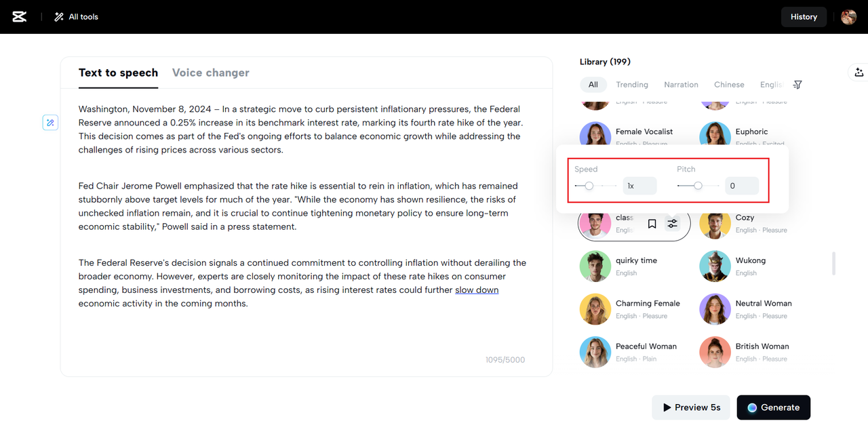Enable the Trending voices filter
This screenshot has height=438, width=868.
coord(632,84)
